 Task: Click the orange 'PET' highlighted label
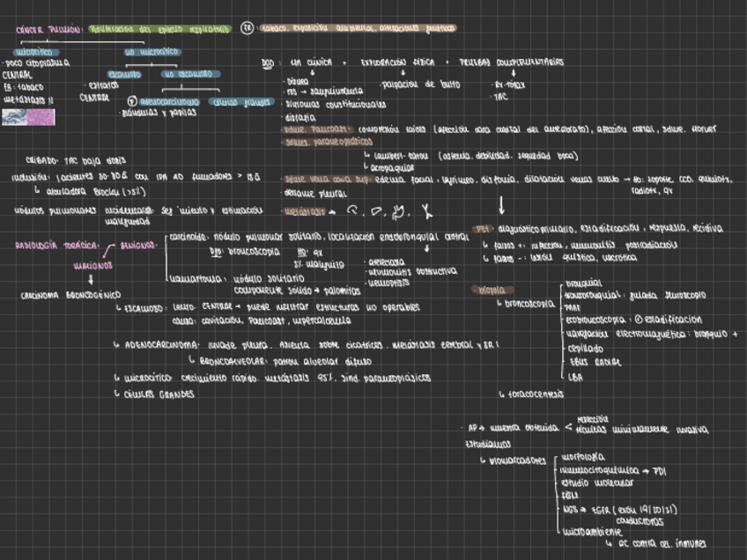coord(481,227)
